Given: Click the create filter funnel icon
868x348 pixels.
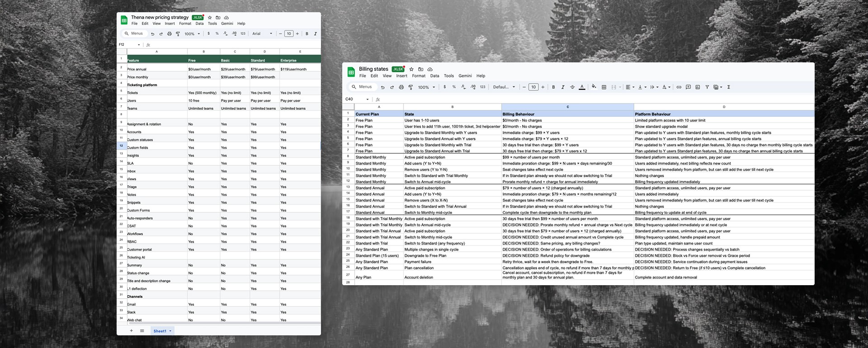Looking at the screenshot, I should 707,87.
